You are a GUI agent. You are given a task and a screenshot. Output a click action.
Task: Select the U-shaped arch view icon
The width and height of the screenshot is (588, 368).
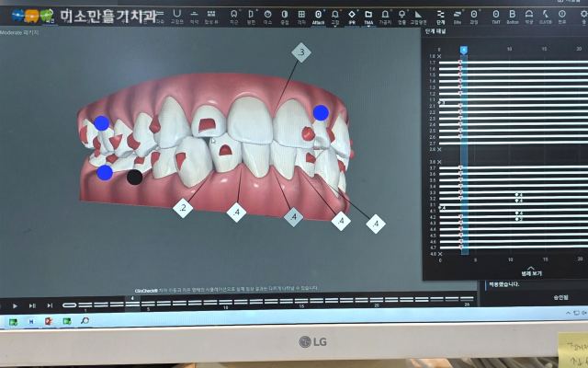176,15
